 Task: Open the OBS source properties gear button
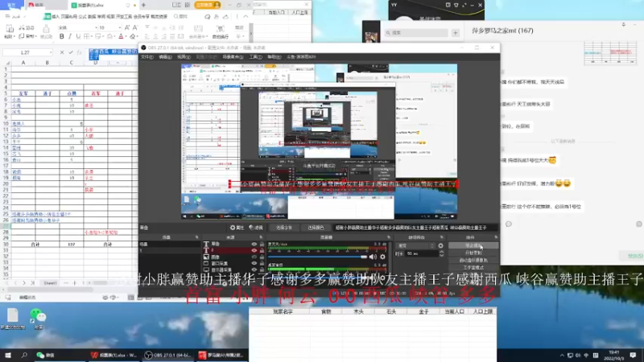pos(237,228)
